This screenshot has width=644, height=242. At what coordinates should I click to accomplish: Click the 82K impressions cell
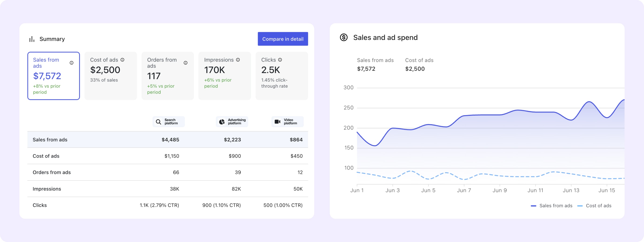(236, 189)
